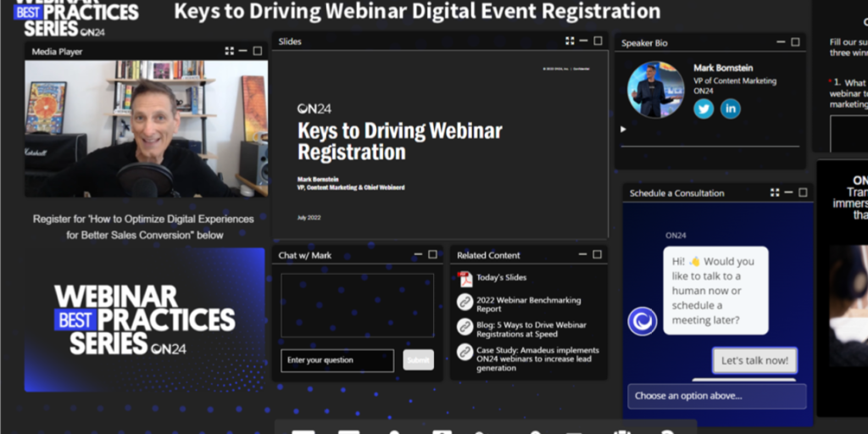868x434 pixels.
Task: Minimize the Speaker Bio panel
Action: (x=781, y=42)
